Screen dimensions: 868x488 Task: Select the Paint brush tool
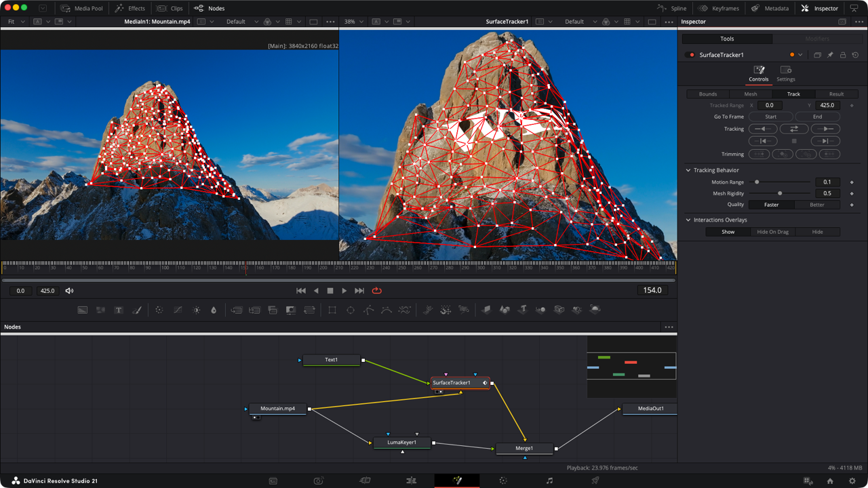pyautogui.click(x=136, y=310)
